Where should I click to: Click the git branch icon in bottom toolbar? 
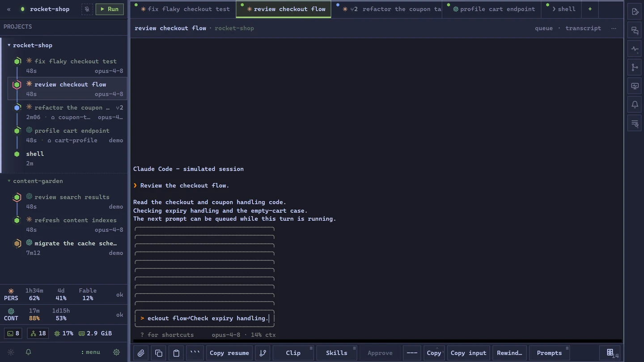263,353
